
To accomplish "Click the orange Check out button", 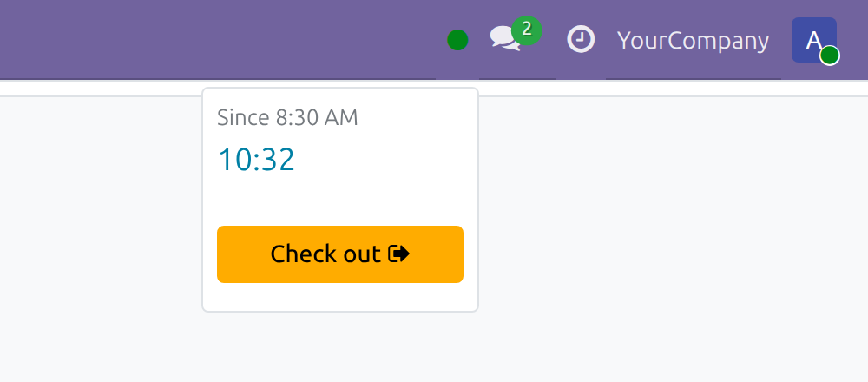I will (340, 254).
